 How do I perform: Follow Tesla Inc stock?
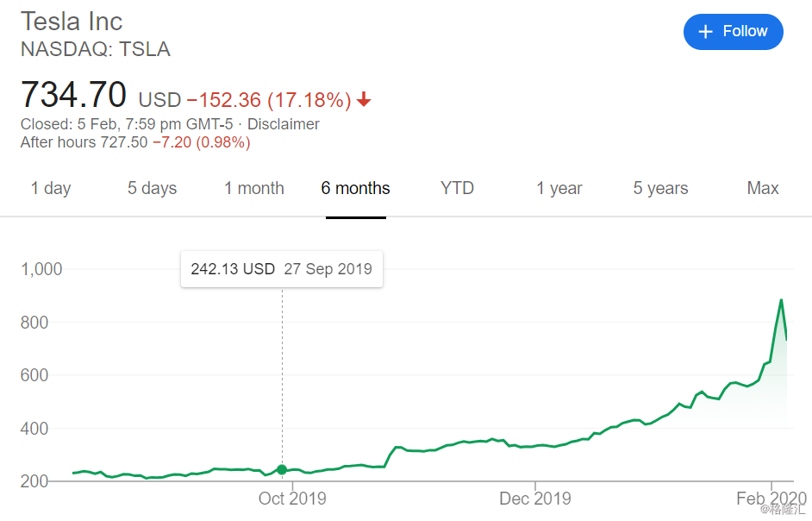pos(734,32)
